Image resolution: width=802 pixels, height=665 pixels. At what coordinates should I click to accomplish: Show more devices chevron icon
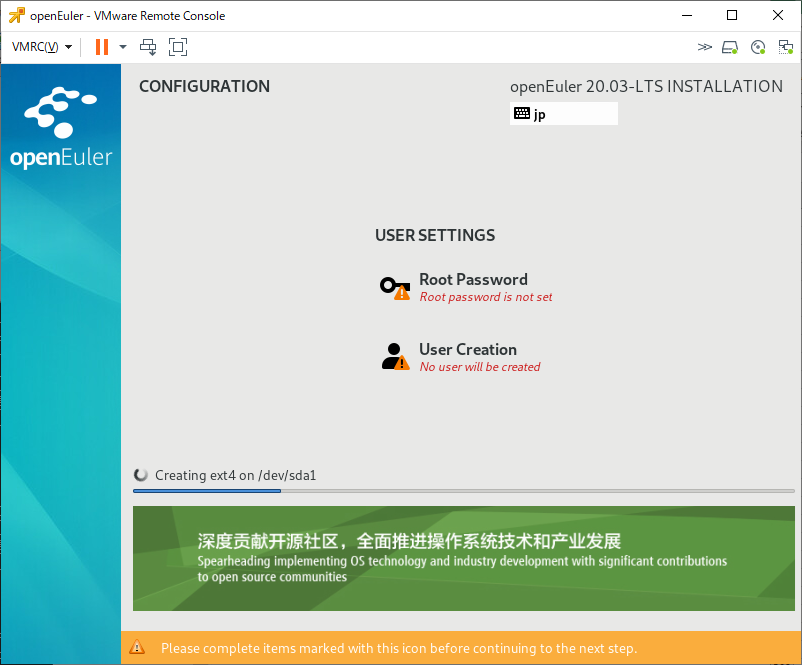pos(704,47)
